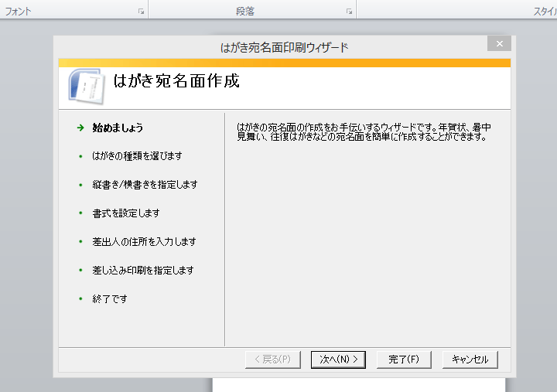Select the 書式を設定します step

click(126, 213)
